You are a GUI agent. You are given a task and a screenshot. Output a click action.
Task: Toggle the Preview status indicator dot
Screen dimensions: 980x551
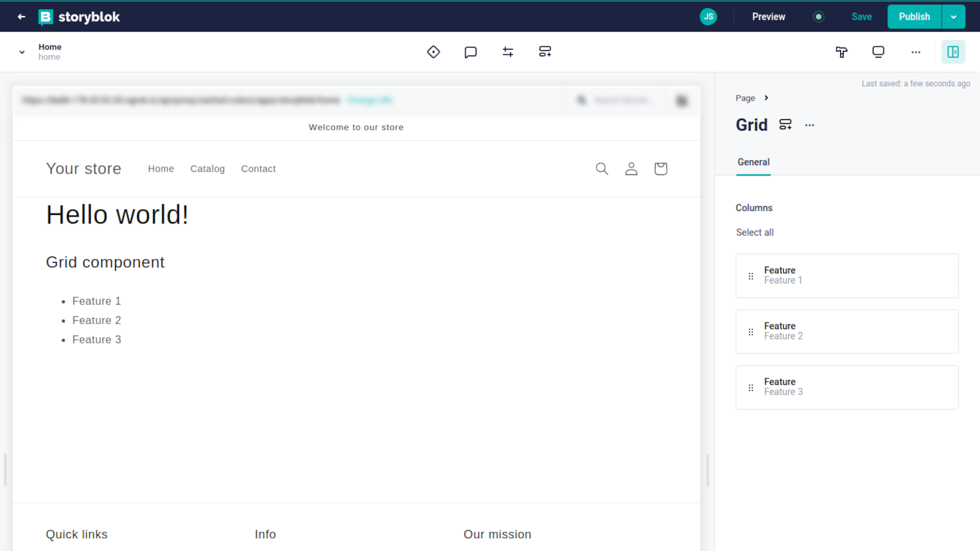818,17
